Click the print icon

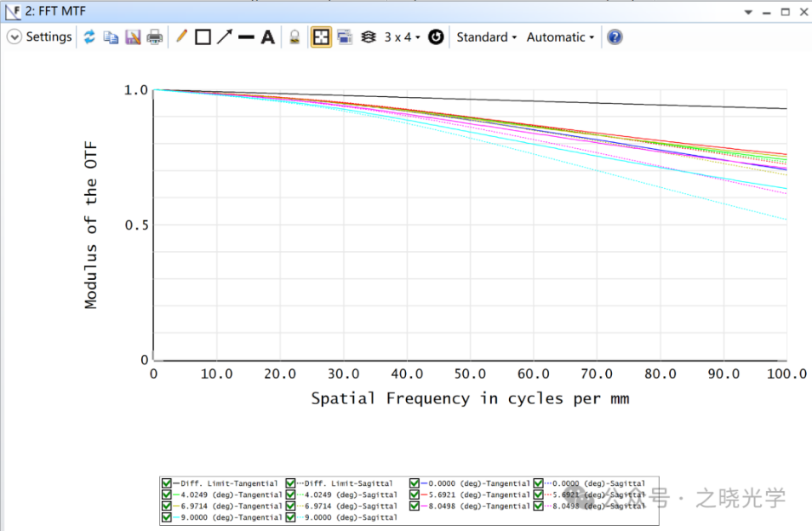click(x=154, y=37)
